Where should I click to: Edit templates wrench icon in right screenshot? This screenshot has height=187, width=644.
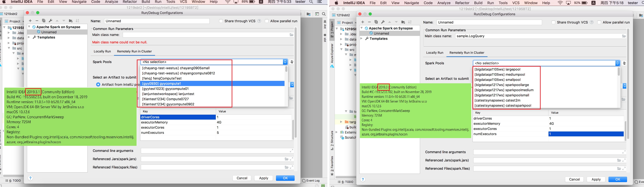click(383, 22)
